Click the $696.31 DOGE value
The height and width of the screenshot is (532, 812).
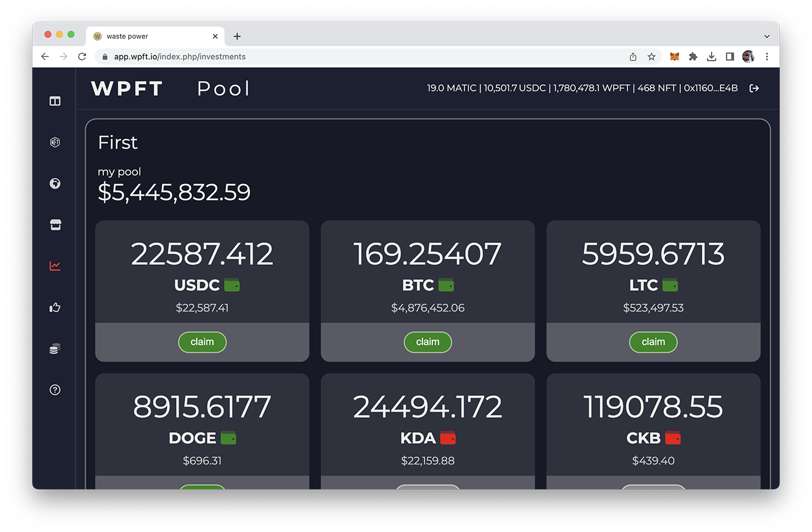click(202, 461)
